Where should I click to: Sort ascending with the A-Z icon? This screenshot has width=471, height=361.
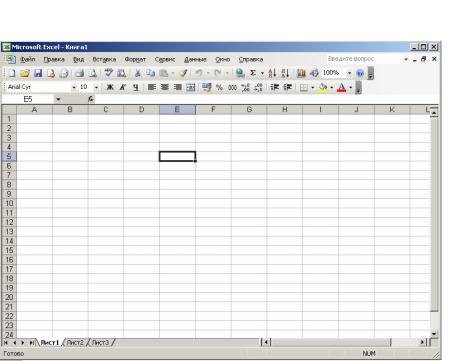(x=272, y=73)
